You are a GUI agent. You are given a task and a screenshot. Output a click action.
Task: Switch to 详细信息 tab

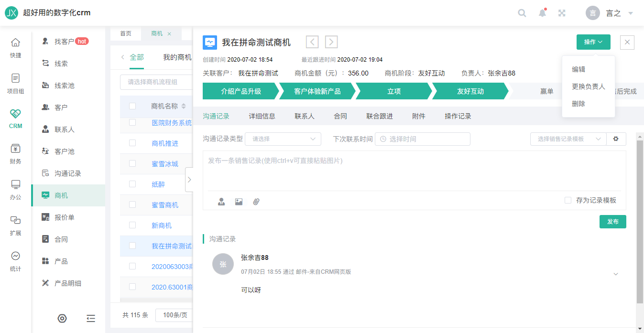tap(262, 116)
